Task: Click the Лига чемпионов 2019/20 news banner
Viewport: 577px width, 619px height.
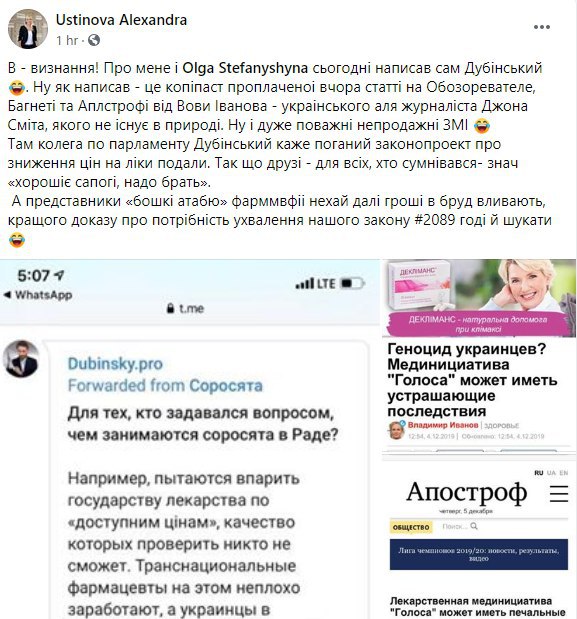Action: (x=479, y=554)
